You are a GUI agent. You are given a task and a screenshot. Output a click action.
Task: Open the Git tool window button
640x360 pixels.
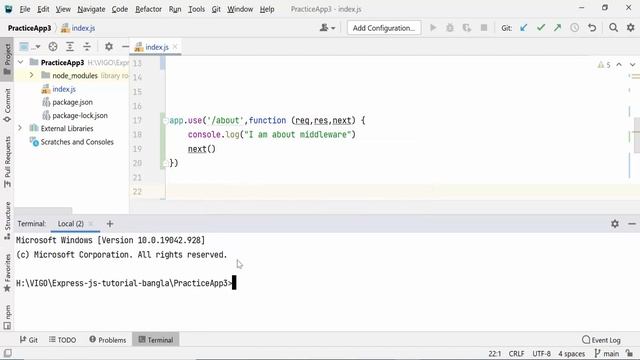29,340
